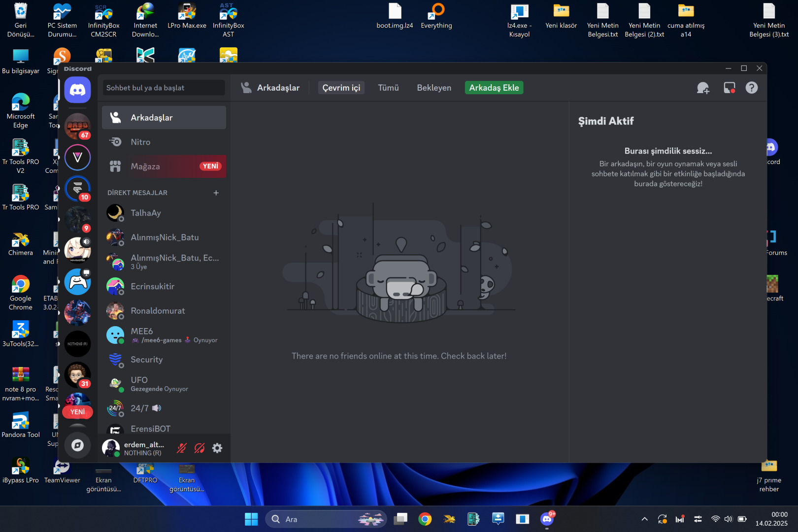Open Mağaza shop from sidebar
The height and width of the screenshot is (532, 798).
(164, 166)
